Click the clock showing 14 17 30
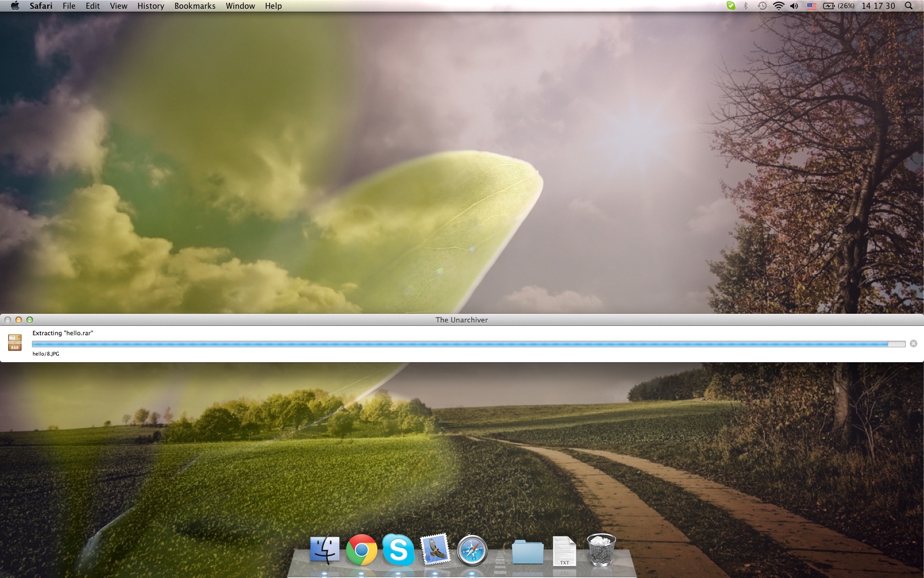Viewport: 924px width, 578px height. pyautogui.click(x=878, y=6)
